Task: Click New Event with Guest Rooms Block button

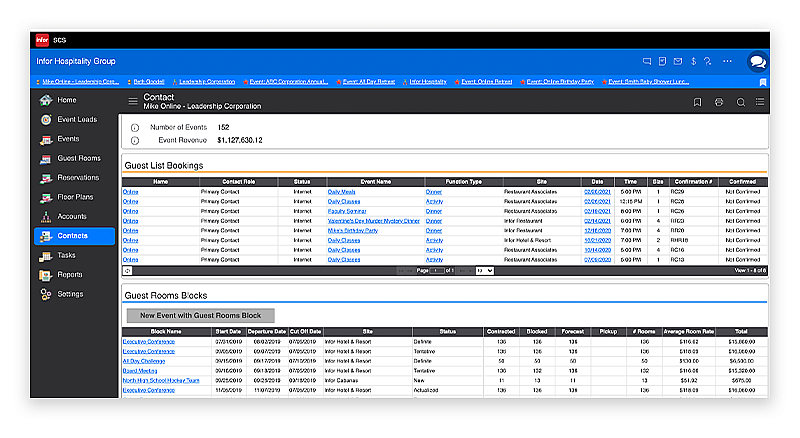Action: pyautogui.click(x=201, y=315)
